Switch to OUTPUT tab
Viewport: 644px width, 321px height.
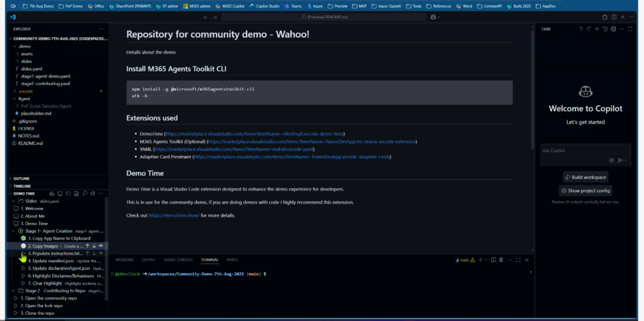[x=148, y=260]
